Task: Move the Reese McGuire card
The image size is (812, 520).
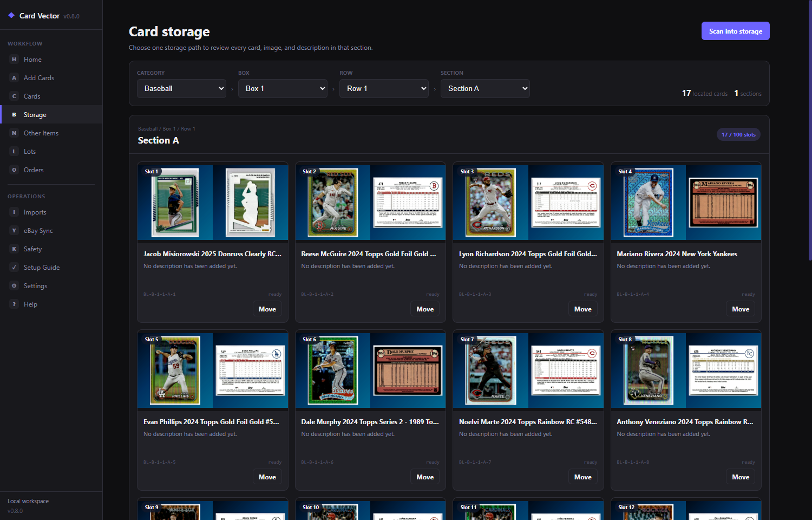Action: pyautogui.click(x=425, y=309)
